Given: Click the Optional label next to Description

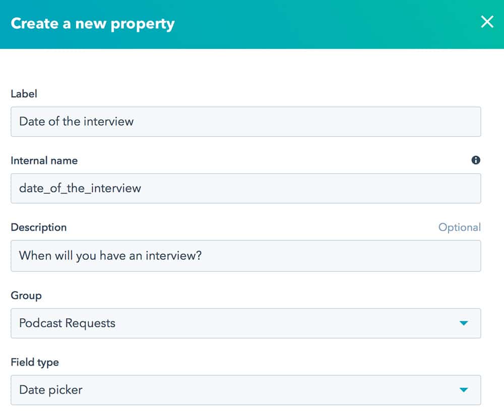Looking at the screenshot, I should pyautogui.click(x=460, y=227).
